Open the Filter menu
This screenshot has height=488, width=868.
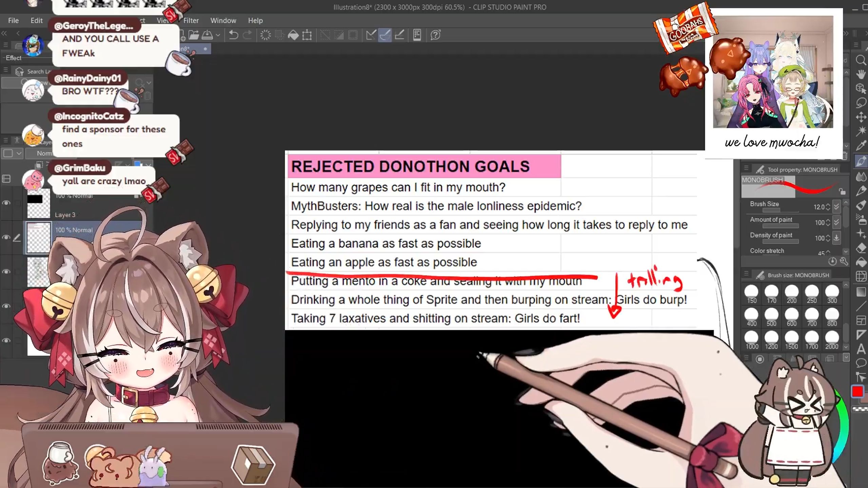click(191, 20)
